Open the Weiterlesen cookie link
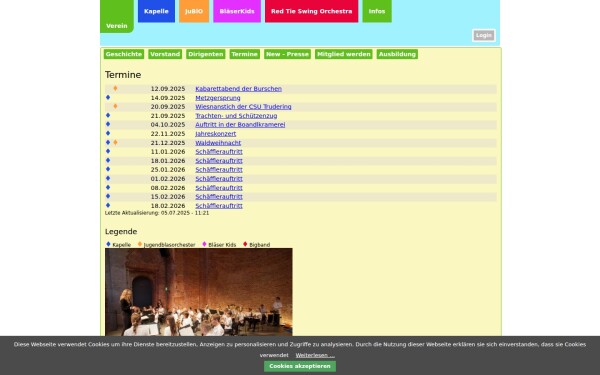The height and width of the screenshot is (375, 600). coord(315,355)
